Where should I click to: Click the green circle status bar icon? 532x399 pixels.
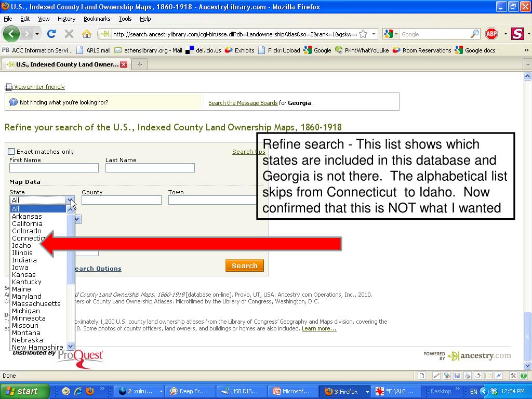point(524,376)
